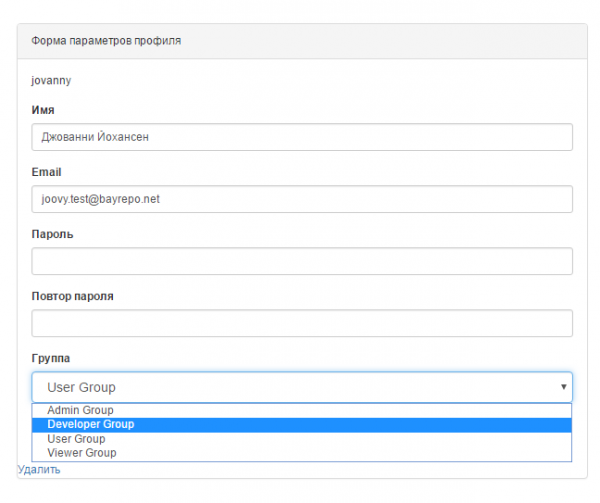Click the Джованни Йохансен name value
Screen dimensions: 600x503
click(95, 137)
